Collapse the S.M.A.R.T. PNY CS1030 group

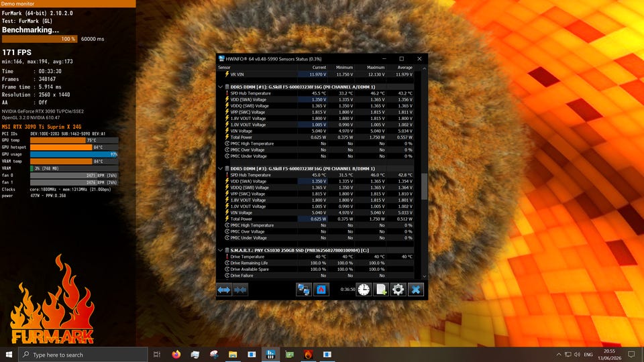click(x=221, y=250)
